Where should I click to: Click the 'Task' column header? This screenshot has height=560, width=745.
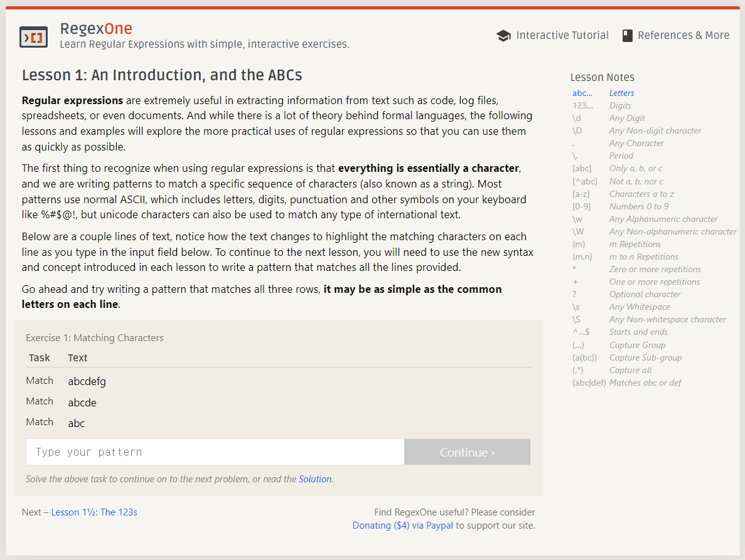[x=39, y=358]
